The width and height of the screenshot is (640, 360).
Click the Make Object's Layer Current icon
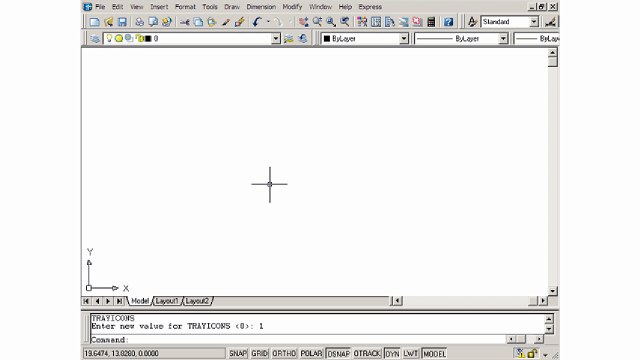(x=289, y=39)
